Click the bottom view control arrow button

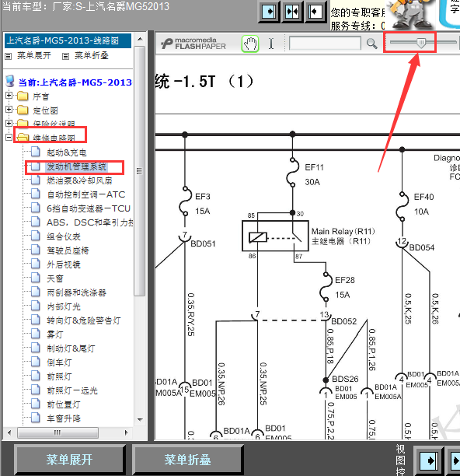428,460
